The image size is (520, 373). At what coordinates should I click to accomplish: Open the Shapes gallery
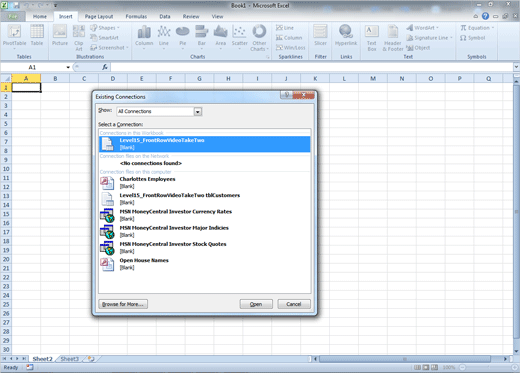click(x=105, y=28)
